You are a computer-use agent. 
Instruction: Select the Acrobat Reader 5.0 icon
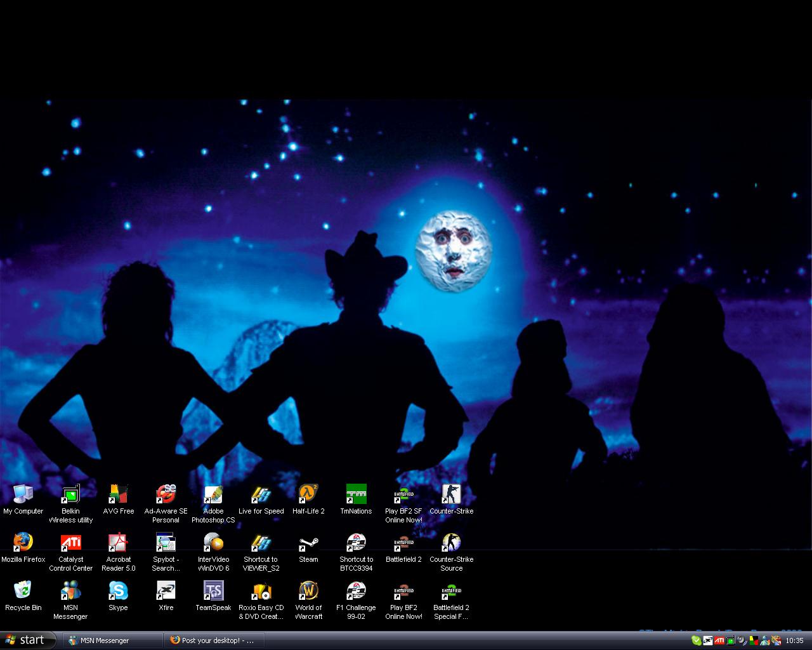click(x=118, y=552)
